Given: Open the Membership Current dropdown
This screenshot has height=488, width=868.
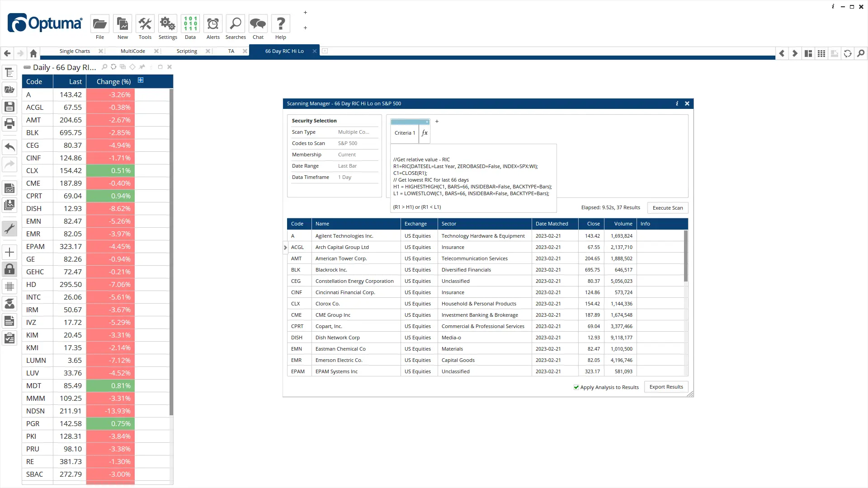Looking at the screenshot, I should coord(347,155).
